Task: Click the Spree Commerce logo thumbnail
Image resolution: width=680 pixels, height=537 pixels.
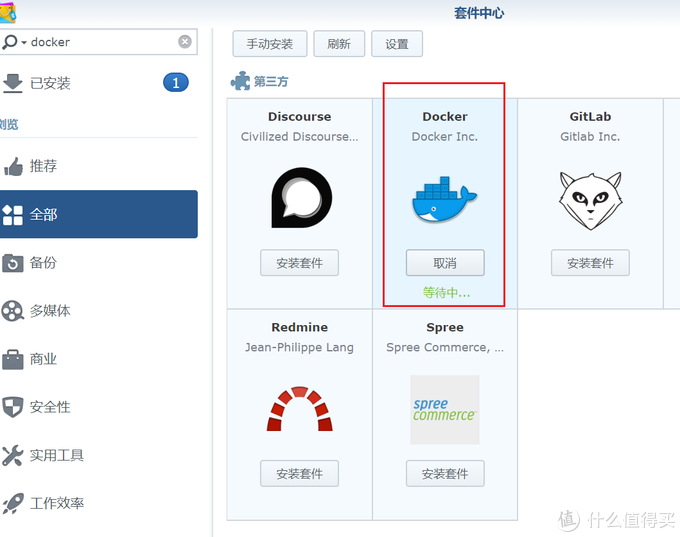Action: point(444,410)
